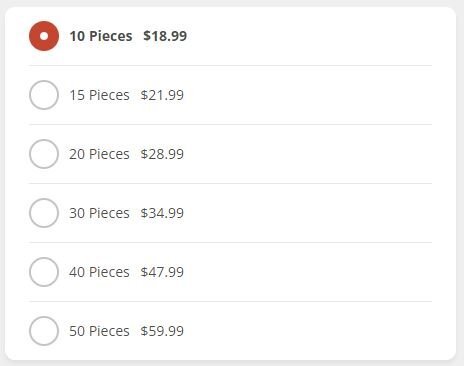
Task: Click the bold '10 Pieces' label text
Action: point(101,36)
